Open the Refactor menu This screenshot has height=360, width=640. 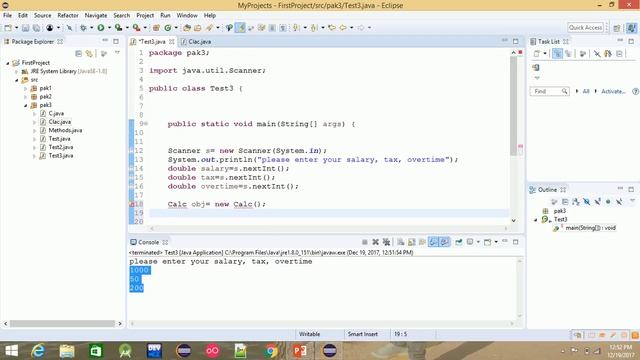68,15
